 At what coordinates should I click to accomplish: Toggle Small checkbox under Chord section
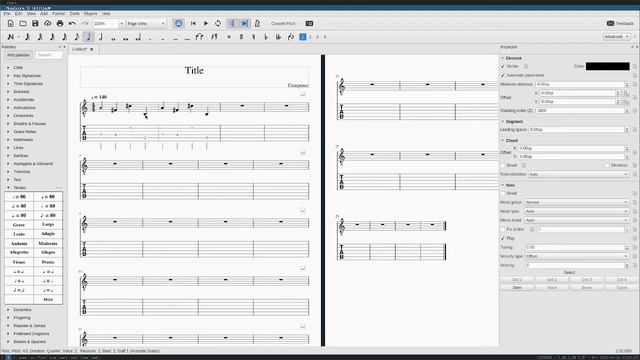coord(503,165)
